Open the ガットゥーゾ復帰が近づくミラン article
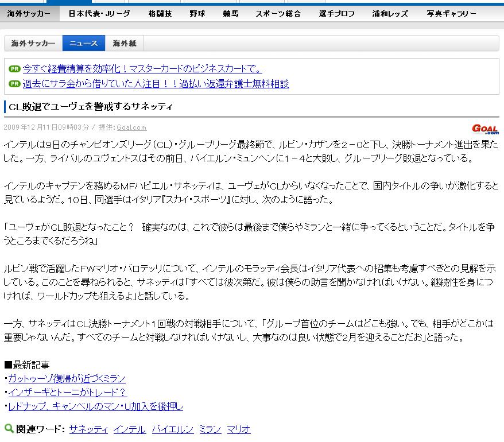 [67, 379]
